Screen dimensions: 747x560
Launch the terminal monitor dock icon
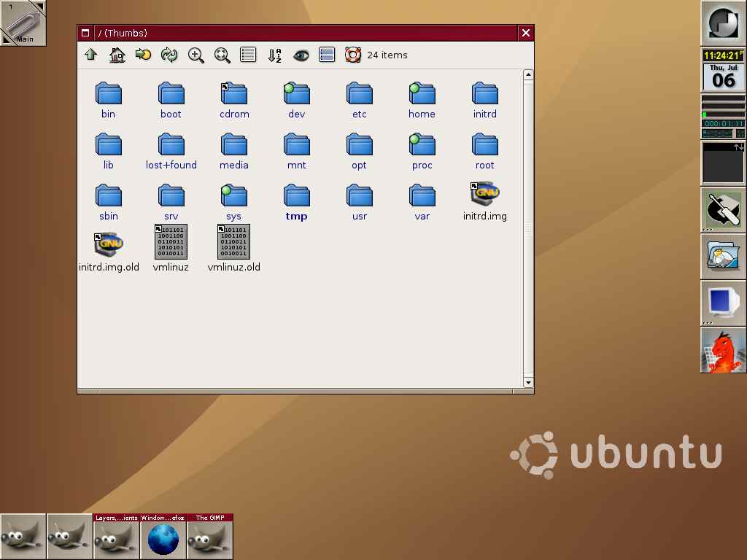723,303
